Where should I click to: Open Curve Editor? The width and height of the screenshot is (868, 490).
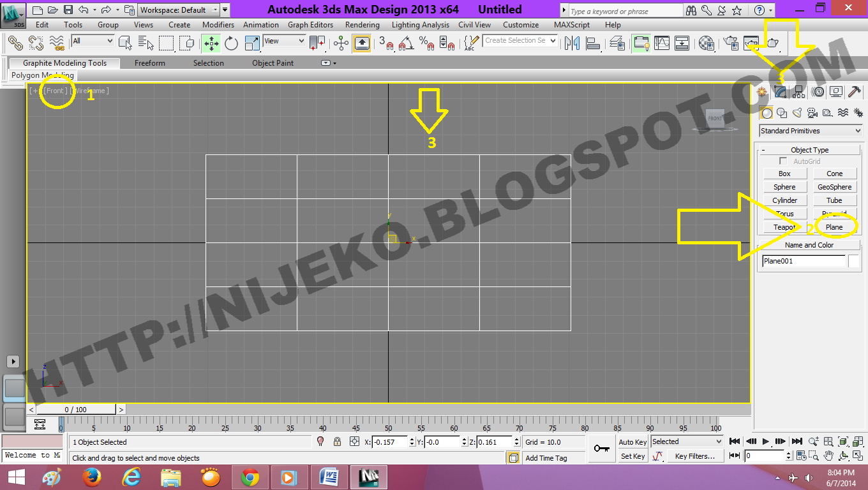point(662,43)
